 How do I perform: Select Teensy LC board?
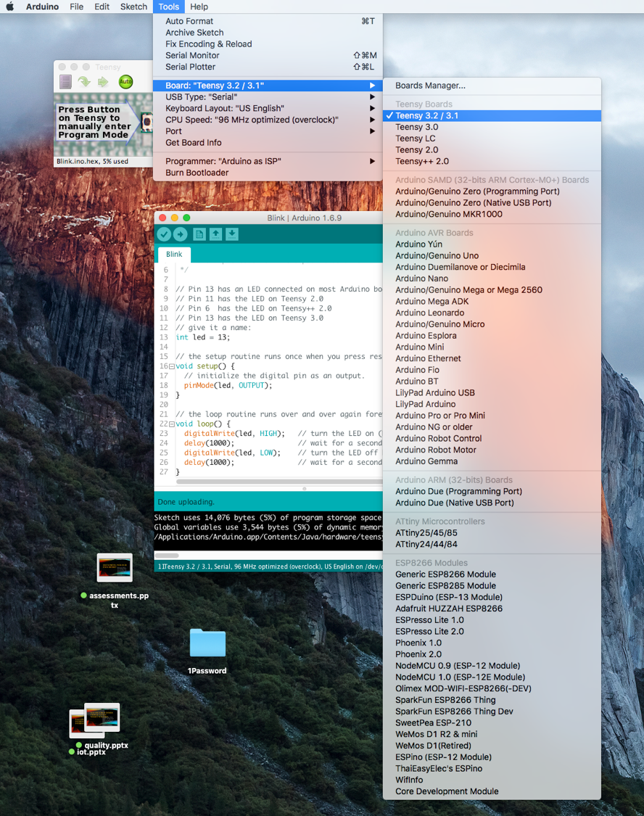click(492, 139)
